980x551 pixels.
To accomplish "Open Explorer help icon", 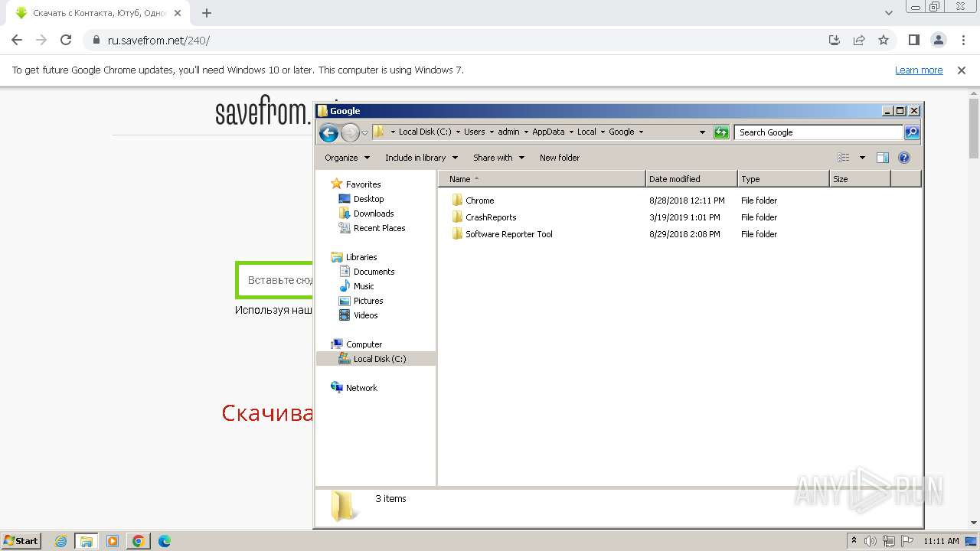I will 904,158.
